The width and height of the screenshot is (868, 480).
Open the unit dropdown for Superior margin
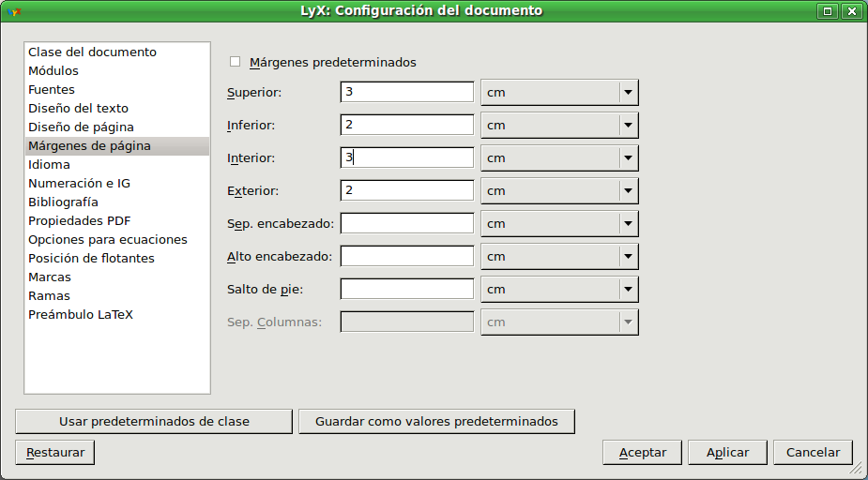click(x=559, y=93)
